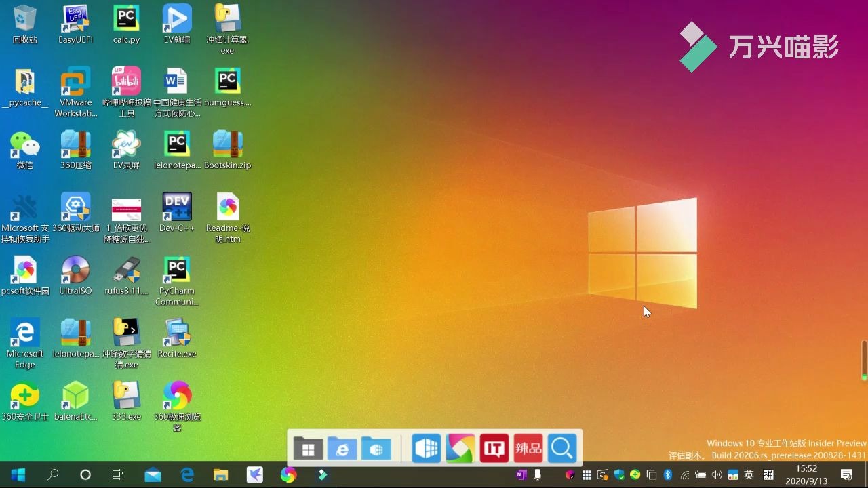Select the UltraISO desktop shortcut
Image resolution: width=868 pixels, height=488 pixels.
(x=75, y=276)
